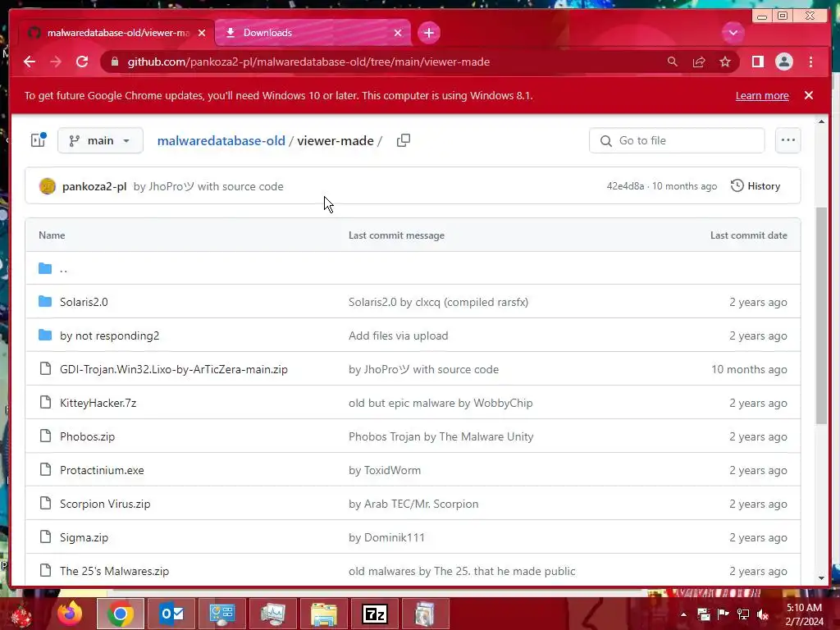Open commit 'by Arab TEC/Mr. Scorpion'
The height and width of the screenshot is (630, 840).
pyautogui.click(x=413, y=504)
